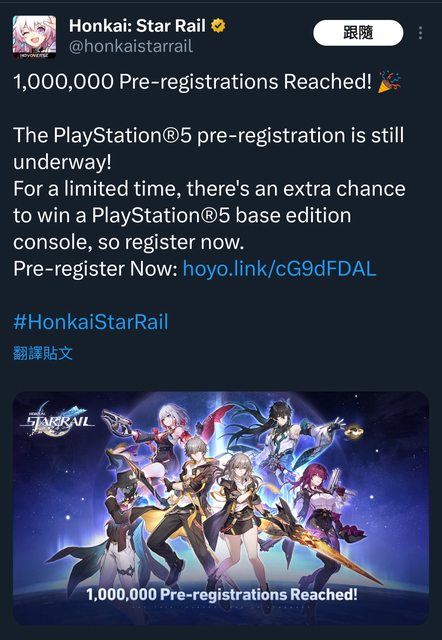Open the @honkaistarrail handle
The height and width of the screenshot is (640, 442).
[x=131, y=46]
